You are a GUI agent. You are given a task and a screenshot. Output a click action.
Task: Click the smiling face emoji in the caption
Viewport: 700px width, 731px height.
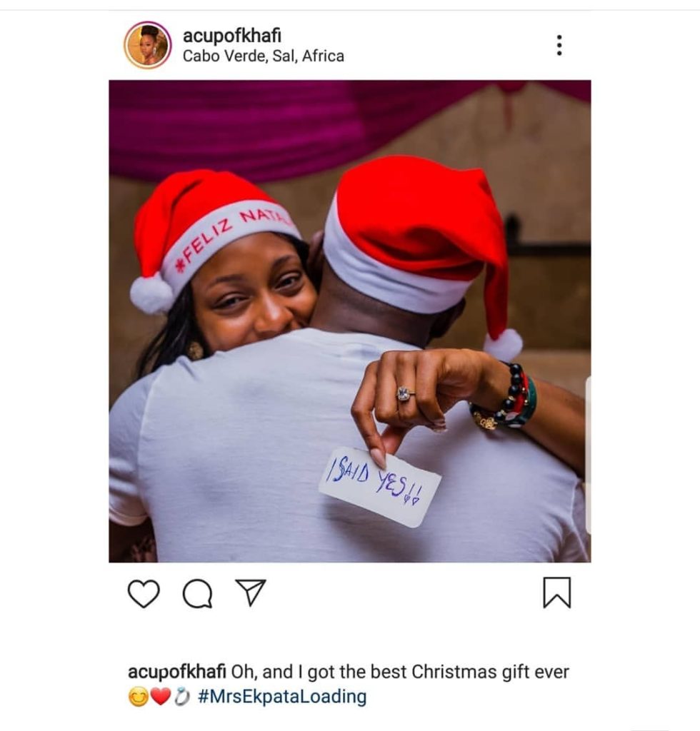(x=138, y=697)
